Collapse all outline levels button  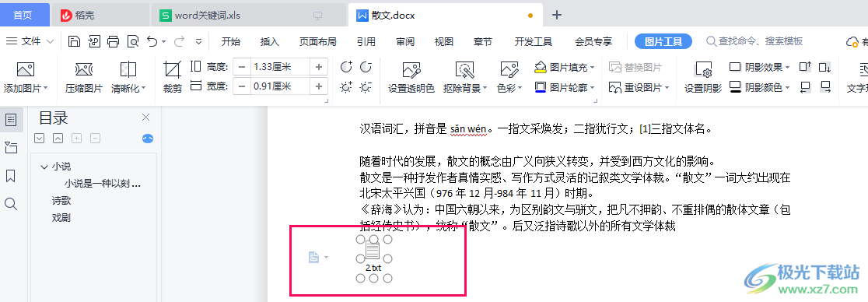click(58, 138)
